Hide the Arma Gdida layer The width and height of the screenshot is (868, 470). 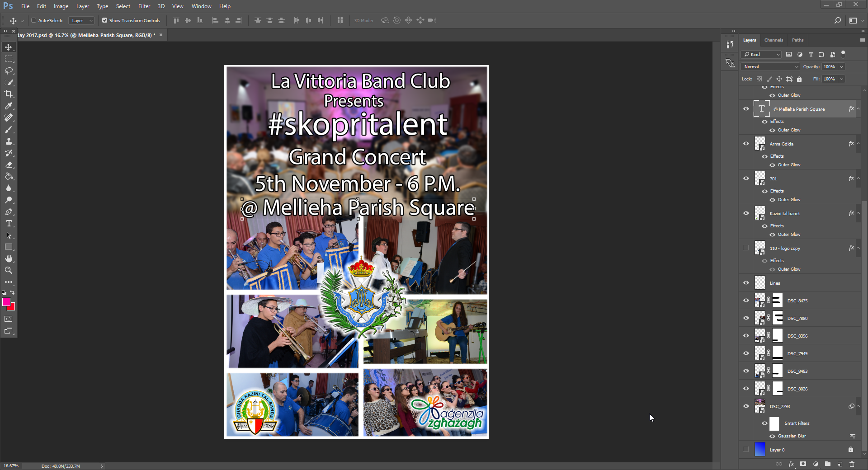(x=746, y=144)
